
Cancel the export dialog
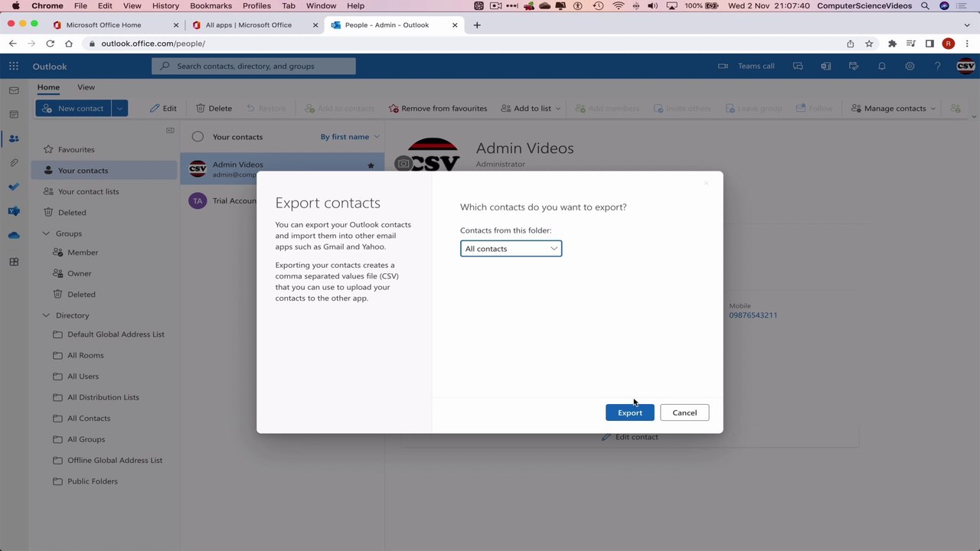[x=684, y=412]
